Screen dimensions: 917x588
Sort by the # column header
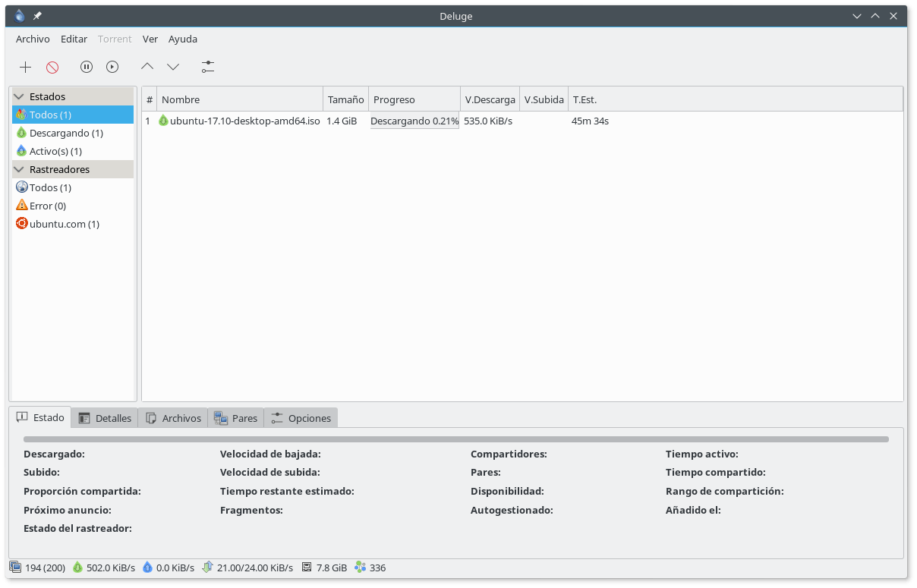click(150, 99)
